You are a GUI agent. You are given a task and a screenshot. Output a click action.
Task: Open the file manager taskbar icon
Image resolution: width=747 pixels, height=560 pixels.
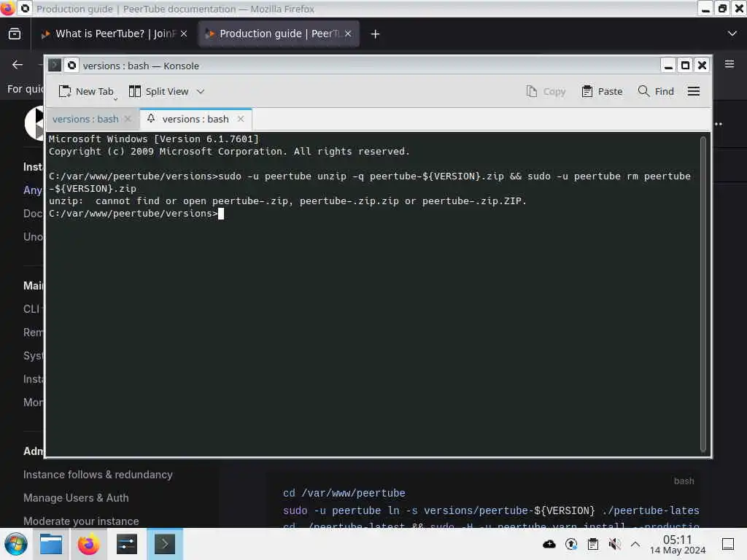[x=51, y=544]
